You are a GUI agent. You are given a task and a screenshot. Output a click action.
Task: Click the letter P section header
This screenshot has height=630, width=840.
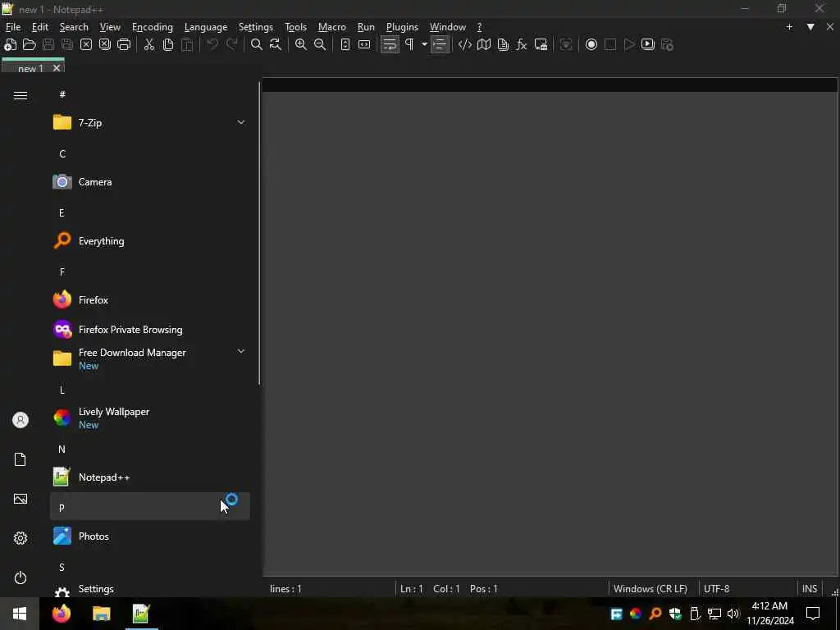coord(150,507)
